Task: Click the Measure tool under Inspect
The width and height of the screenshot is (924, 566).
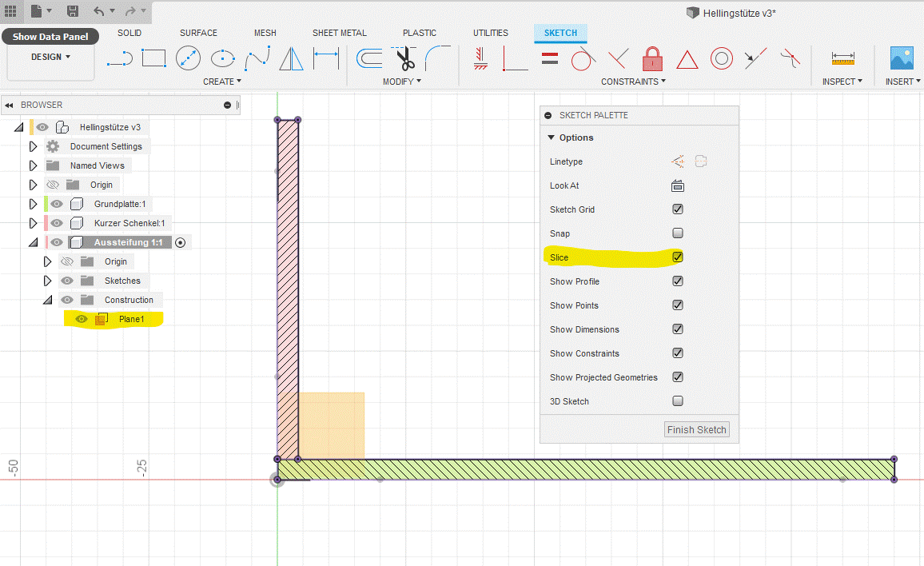Action: coord(842,58)
